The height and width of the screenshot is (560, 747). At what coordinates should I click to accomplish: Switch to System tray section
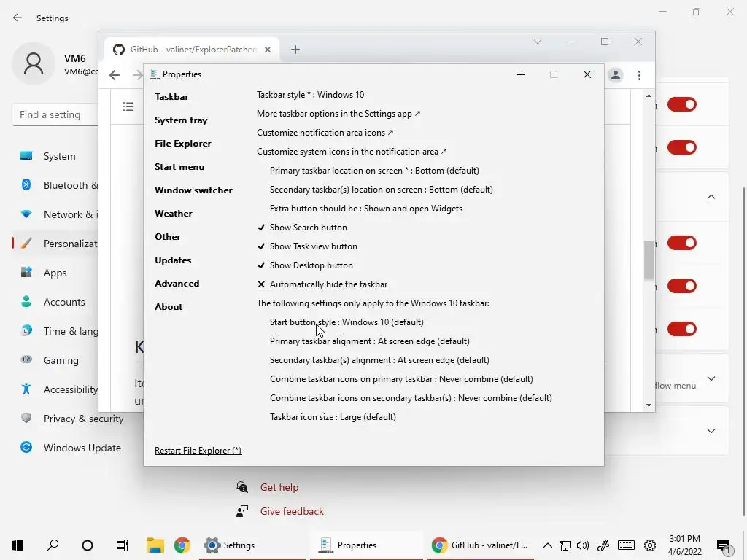pos(181,120)
